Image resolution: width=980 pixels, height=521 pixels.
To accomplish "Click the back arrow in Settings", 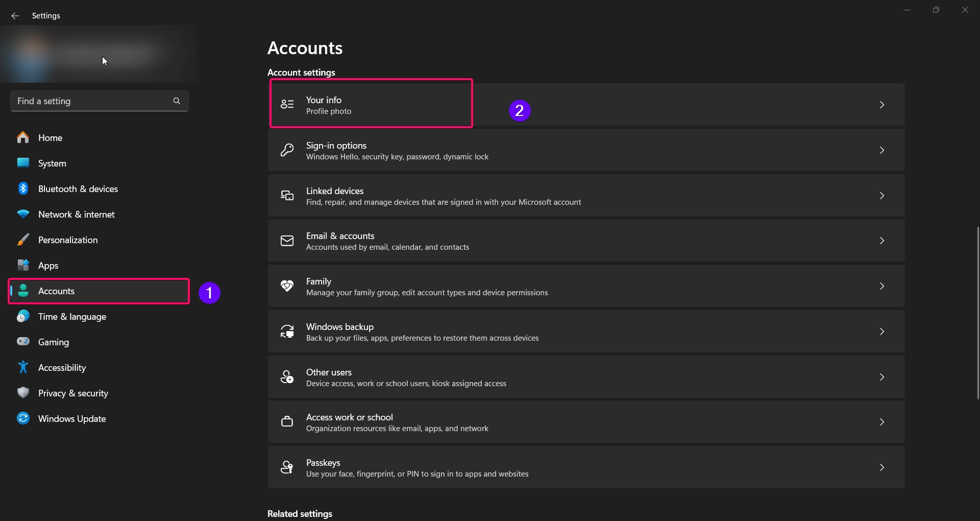I will pos(15,16).
